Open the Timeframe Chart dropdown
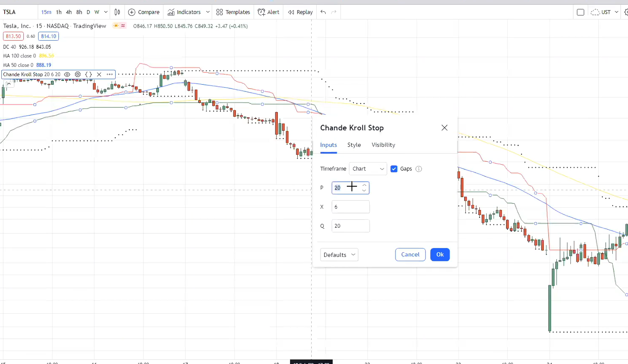 tap(368, 169)
